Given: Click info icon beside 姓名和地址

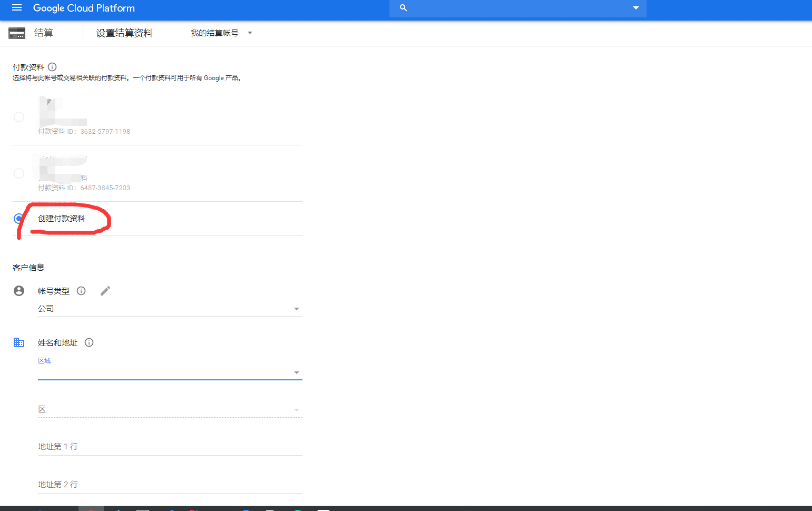Looking at the screenshot, I should 89,342.
